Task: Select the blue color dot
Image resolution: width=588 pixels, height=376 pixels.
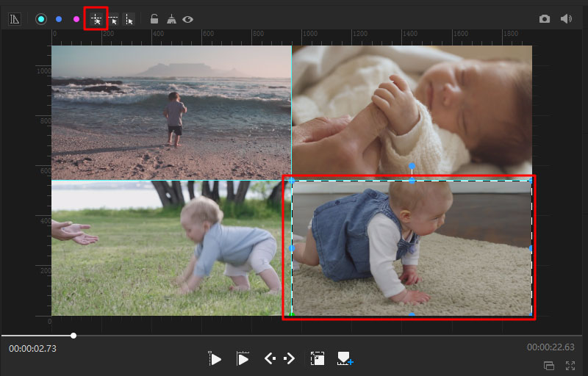Action: coord(59,19)
